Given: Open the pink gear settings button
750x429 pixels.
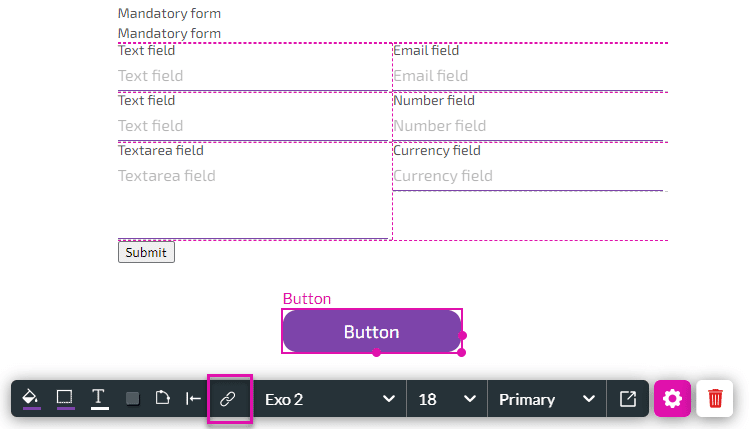Looking at the screenshot, I should pyautogui.click(x=672, y=398).
